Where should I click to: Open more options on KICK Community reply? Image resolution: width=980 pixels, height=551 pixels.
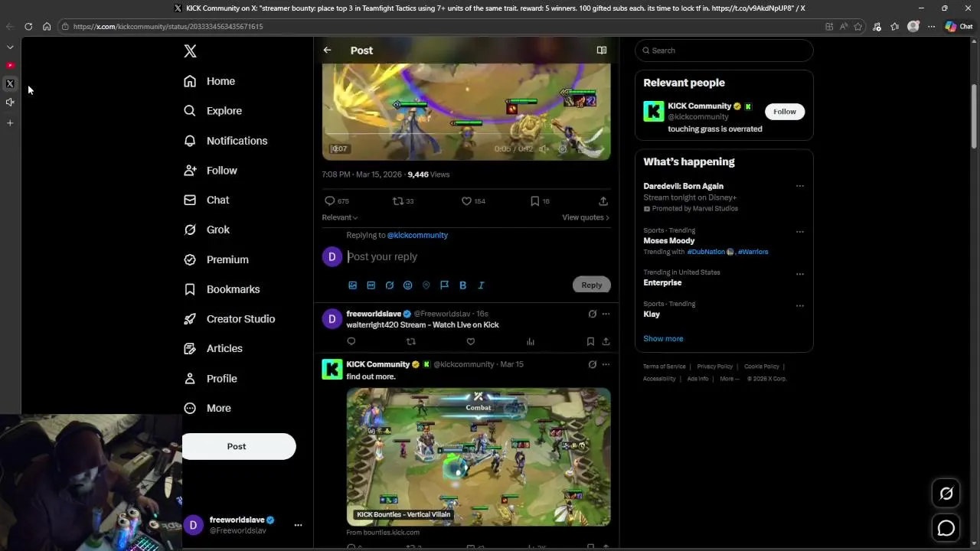pyautogui.click(x=606, y=364)
